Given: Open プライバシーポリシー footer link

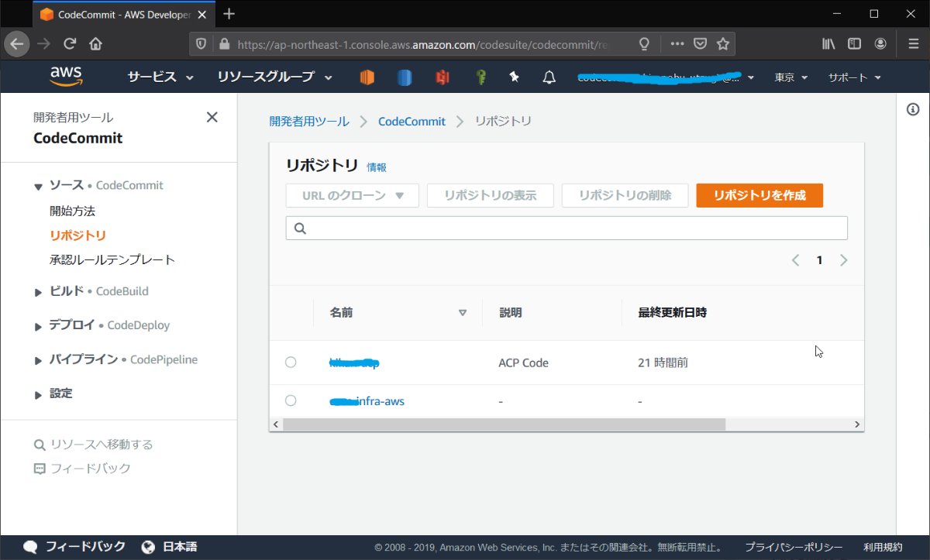Looking at the screenshot, I should click(x=794, y=547).
